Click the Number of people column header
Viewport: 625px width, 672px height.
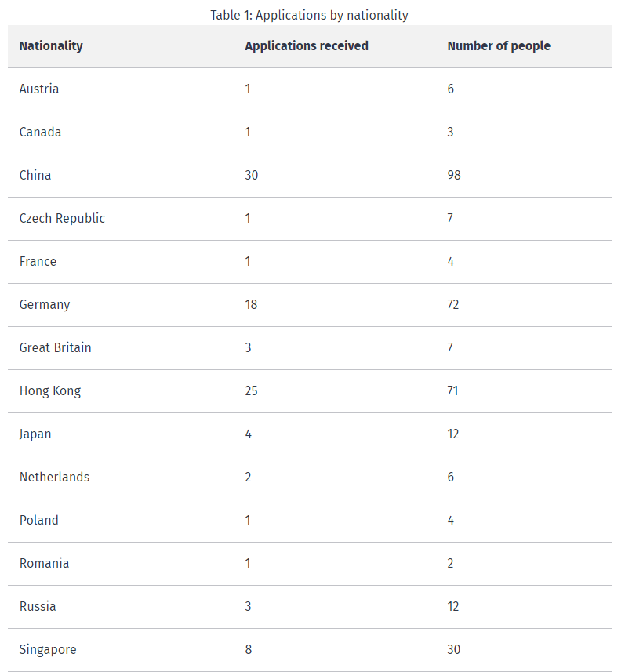point(499,46)
